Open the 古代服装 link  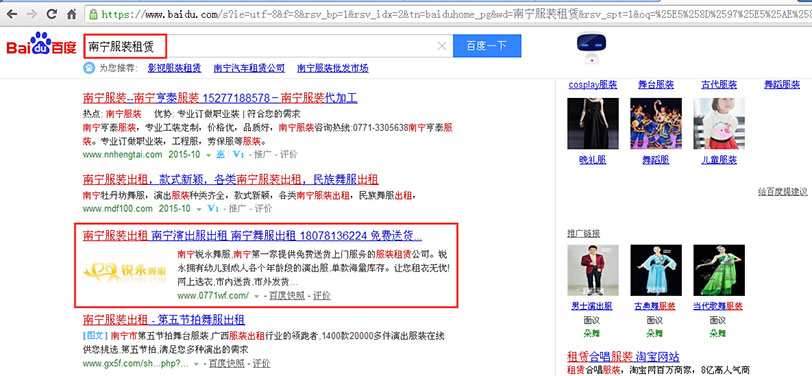point(719,85)
